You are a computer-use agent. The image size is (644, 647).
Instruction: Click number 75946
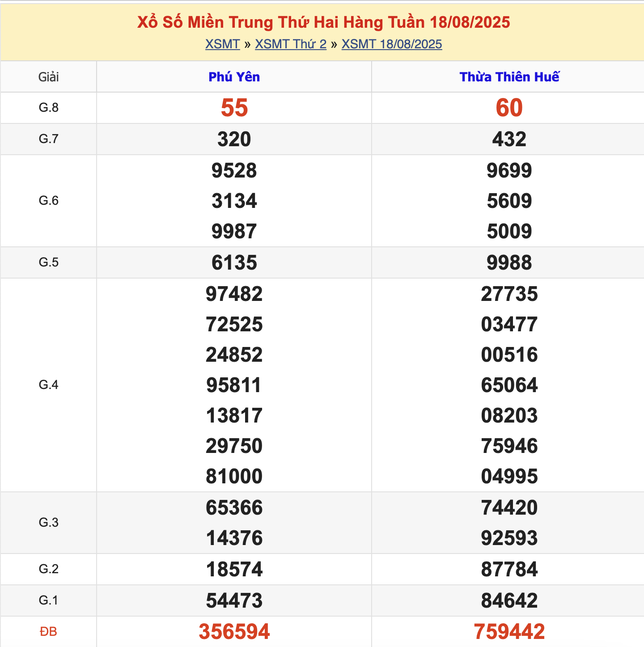(509, 446)
